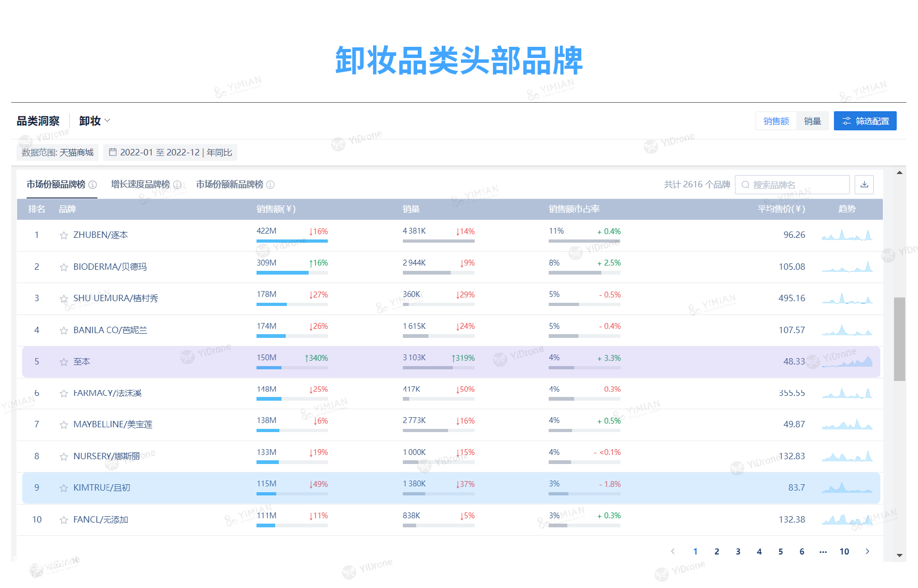This screenshot has height=588, width=918.
Task: View trend sparkline for BIODERMA/贝德玛
Action: pyautogui.click(x=847, y=267)
